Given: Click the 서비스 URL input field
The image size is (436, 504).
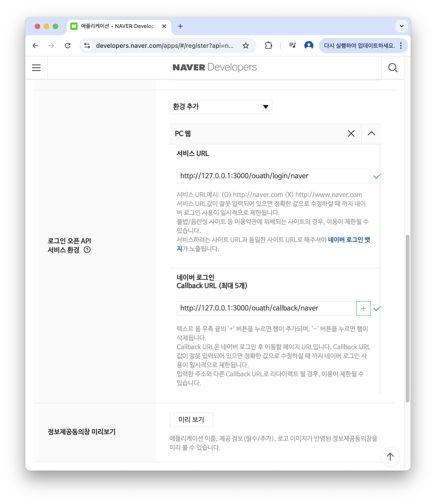Looking at the screenshot, I should click(x=273, y=176).
